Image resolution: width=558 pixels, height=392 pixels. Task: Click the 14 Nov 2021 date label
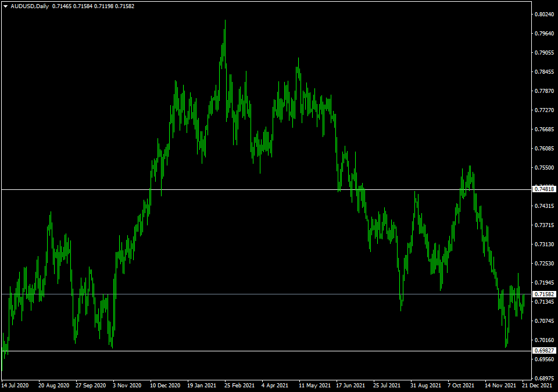click(500, 386)
